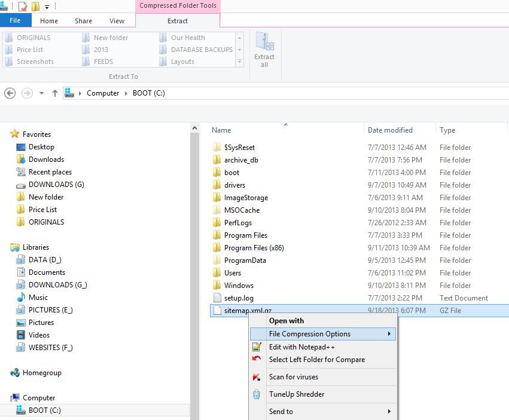Click the TuneUp Shredder icon

(x=257, y=394)
